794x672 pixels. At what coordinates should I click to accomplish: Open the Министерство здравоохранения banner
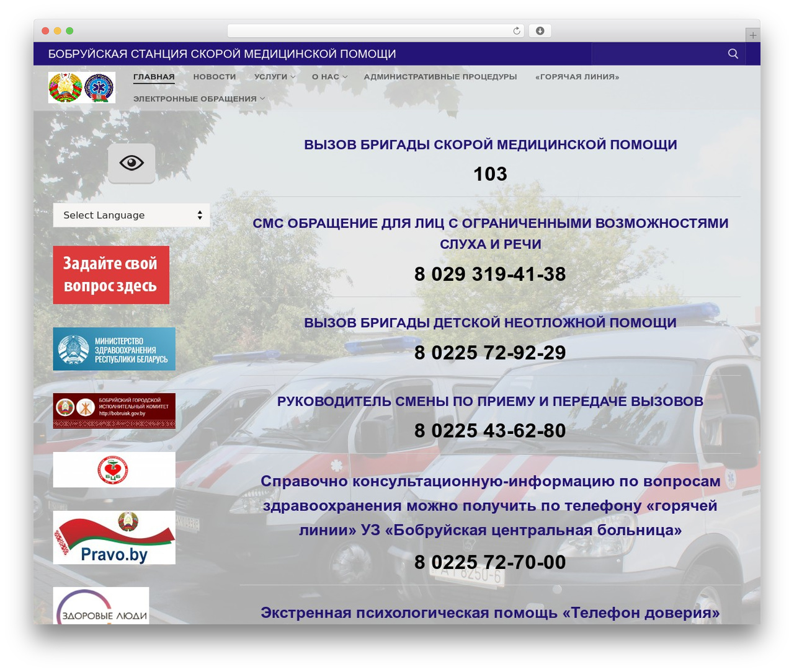click(x=114, y=349)
